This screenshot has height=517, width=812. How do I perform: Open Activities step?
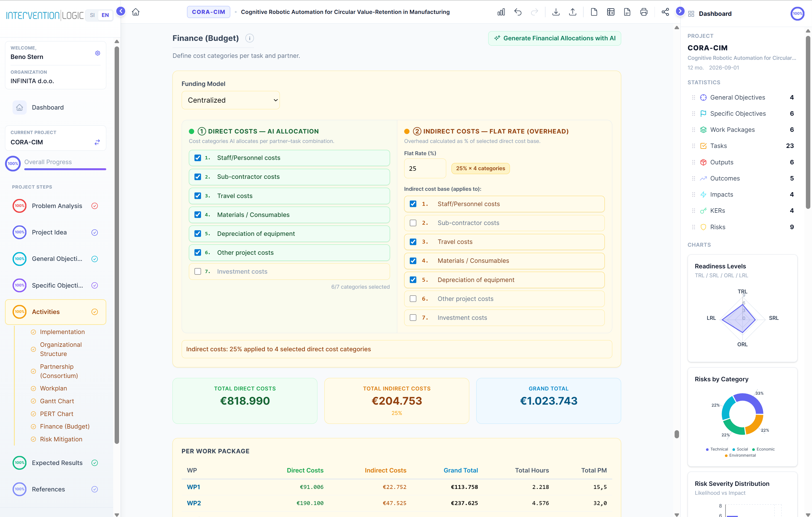56,312
